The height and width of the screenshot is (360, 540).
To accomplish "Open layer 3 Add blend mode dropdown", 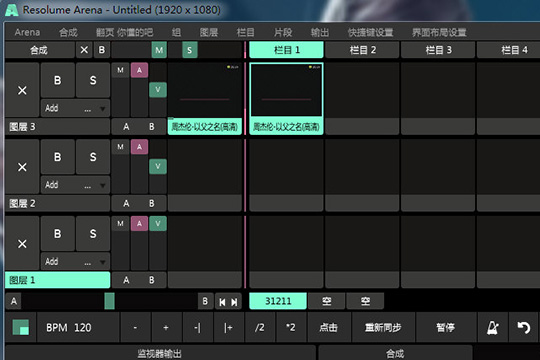I will click(75, 108).
